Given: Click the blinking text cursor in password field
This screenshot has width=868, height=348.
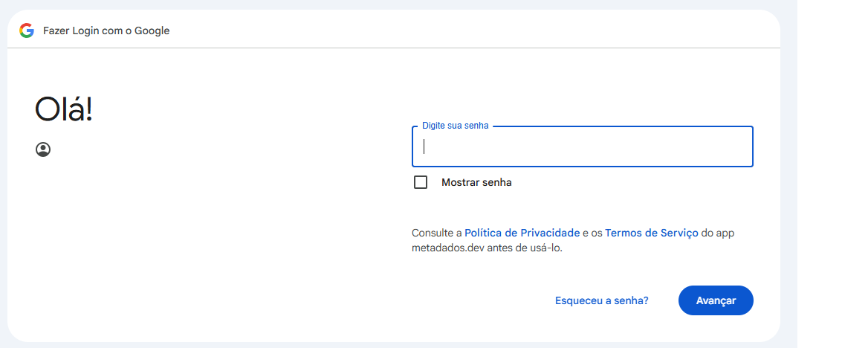Looking at the screenshot, I should point(424,146).
